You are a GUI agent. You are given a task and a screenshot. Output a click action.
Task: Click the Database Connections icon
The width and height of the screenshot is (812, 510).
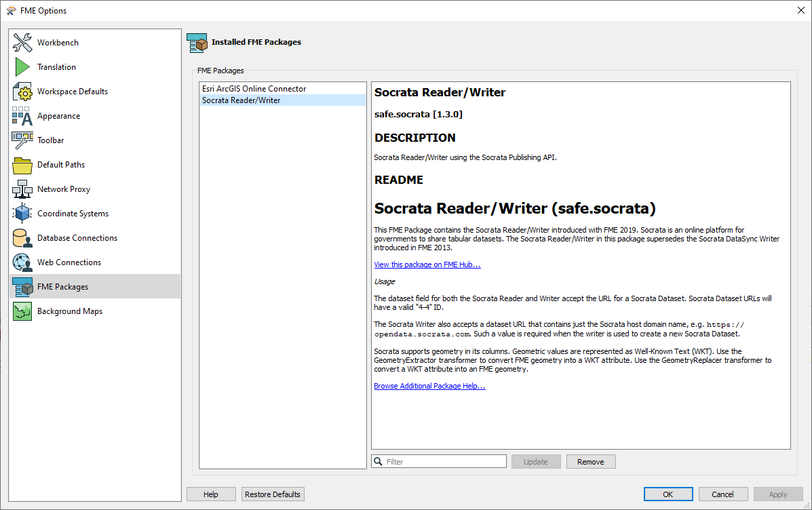(x=22, y=238)
